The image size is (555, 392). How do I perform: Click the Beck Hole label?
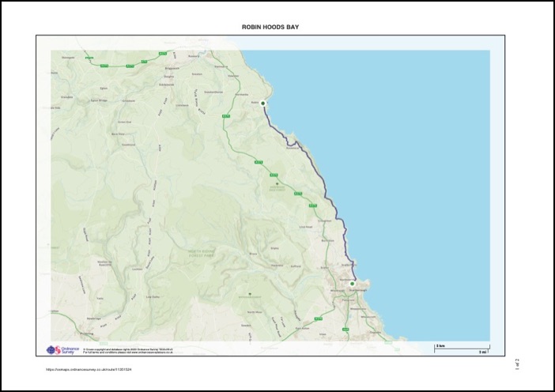[x=118, y=134]
